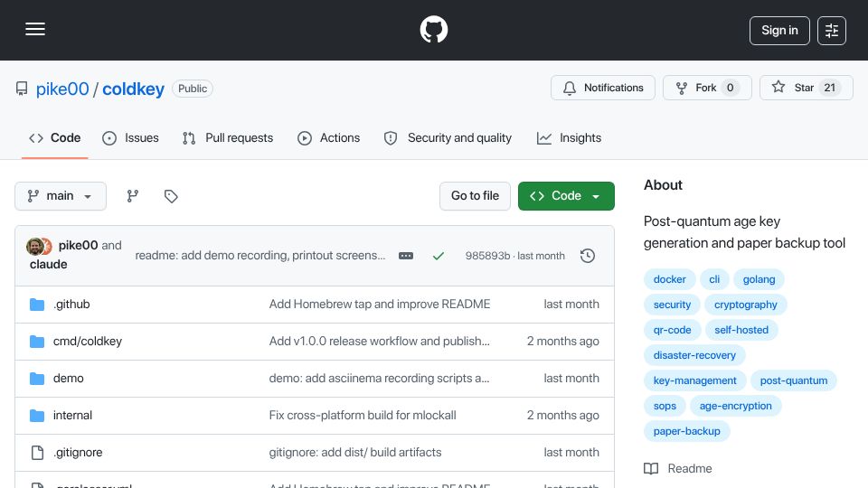This screenshot has width=868, height=488.
Task: Select the golang topic tag
Action: point(759,279)
